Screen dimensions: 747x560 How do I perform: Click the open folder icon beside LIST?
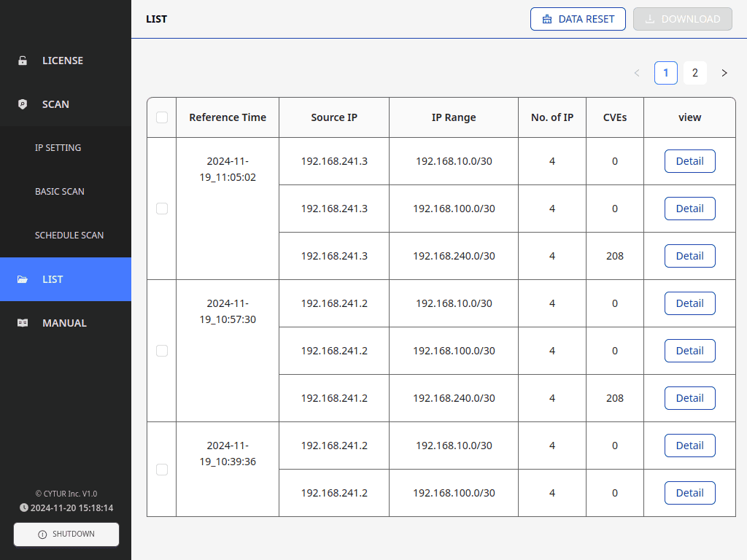(23, 279)
